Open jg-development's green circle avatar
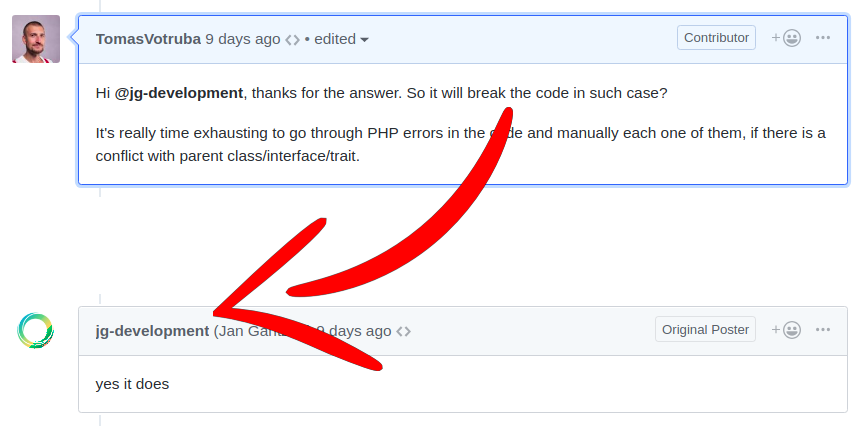This screenshot has width=860, height=426. (x=36, y=331)
